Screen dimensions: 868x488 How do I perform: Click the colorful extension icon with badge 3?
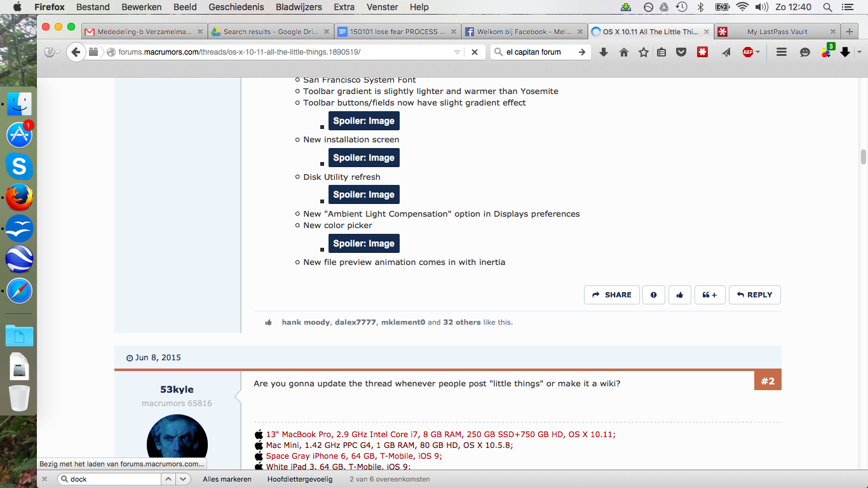(x=826, y=51)
